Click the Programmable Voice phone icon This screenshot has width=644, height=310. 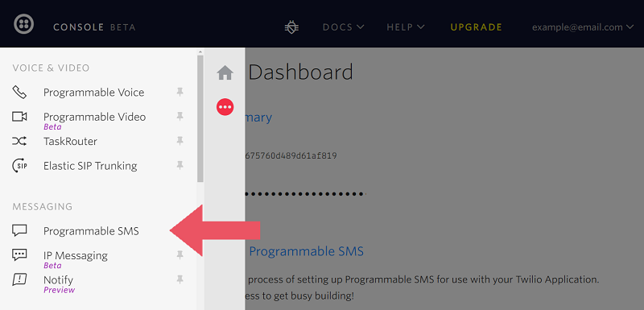[19, 93]
